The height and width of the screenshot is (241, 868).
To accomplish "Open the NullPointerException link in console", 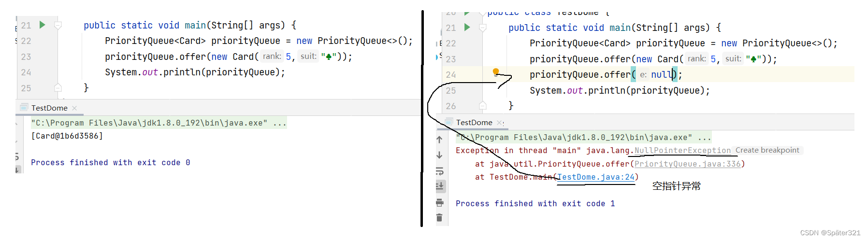I will [x=682, y=150].
